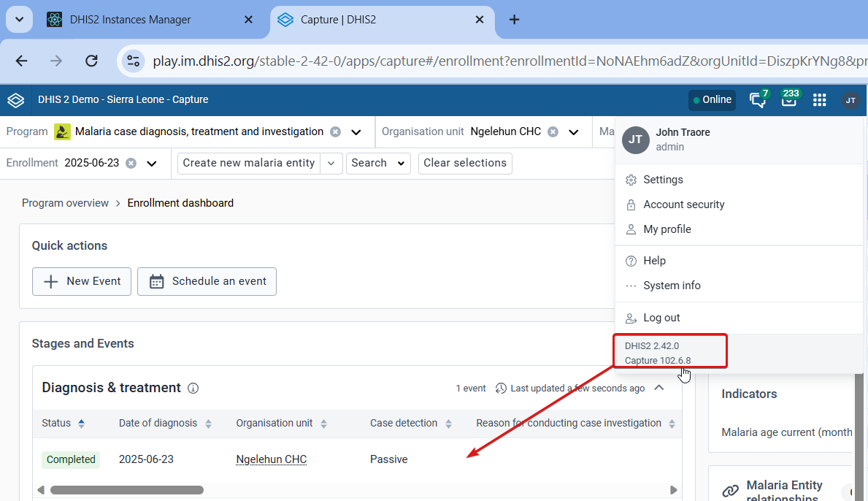868x501 pixels.
Task: Reload the browser page
Action: (x=91, y=61)
